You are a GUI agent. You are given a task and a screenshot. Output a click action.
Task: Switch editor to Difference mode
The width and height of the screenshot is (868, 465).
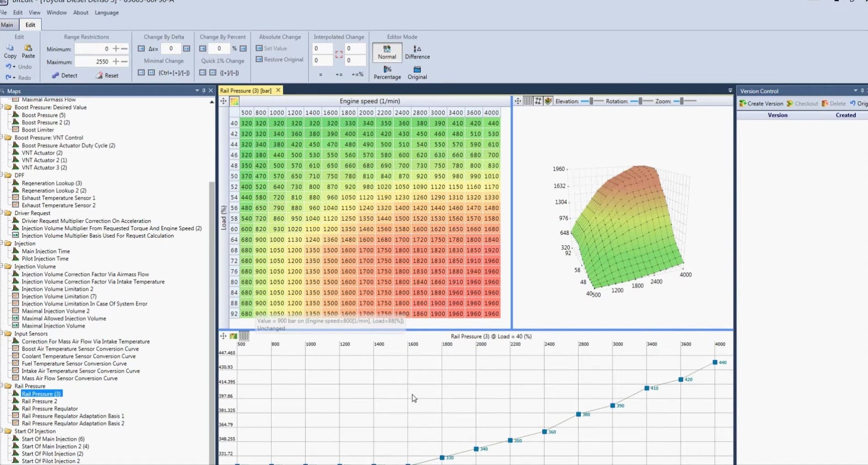[417, 52]
